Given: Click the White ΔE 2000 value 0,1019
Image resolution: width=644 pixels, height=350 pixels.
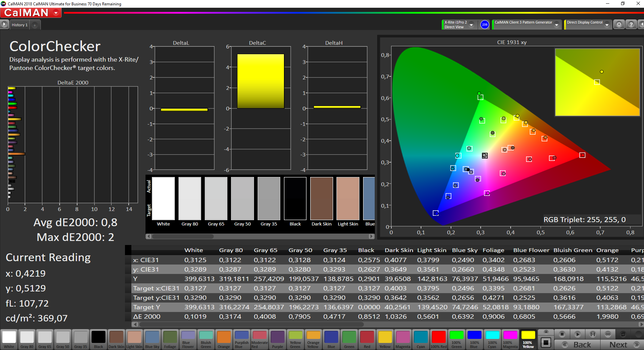Looking at the screenshot, I should coord(195,317).
